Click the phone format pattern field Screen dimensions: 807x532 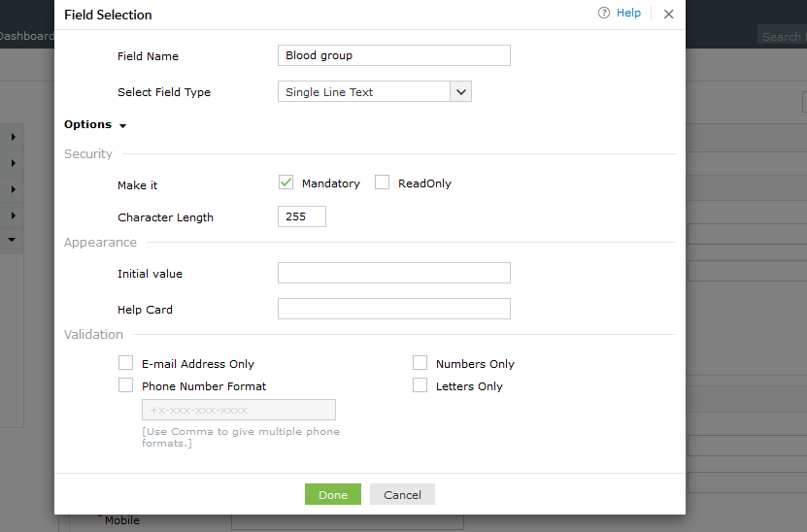(x=238, y=410)
